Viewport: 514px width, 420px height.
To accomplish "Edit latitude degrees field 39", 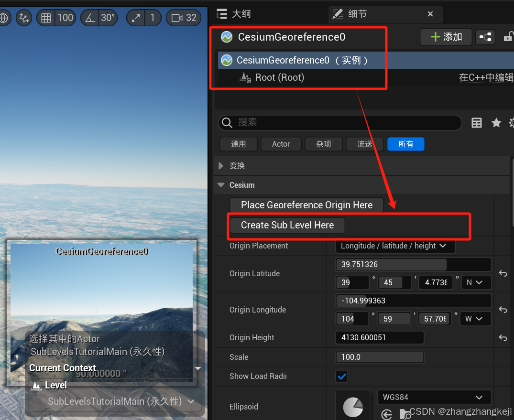I will coord(352,282).
